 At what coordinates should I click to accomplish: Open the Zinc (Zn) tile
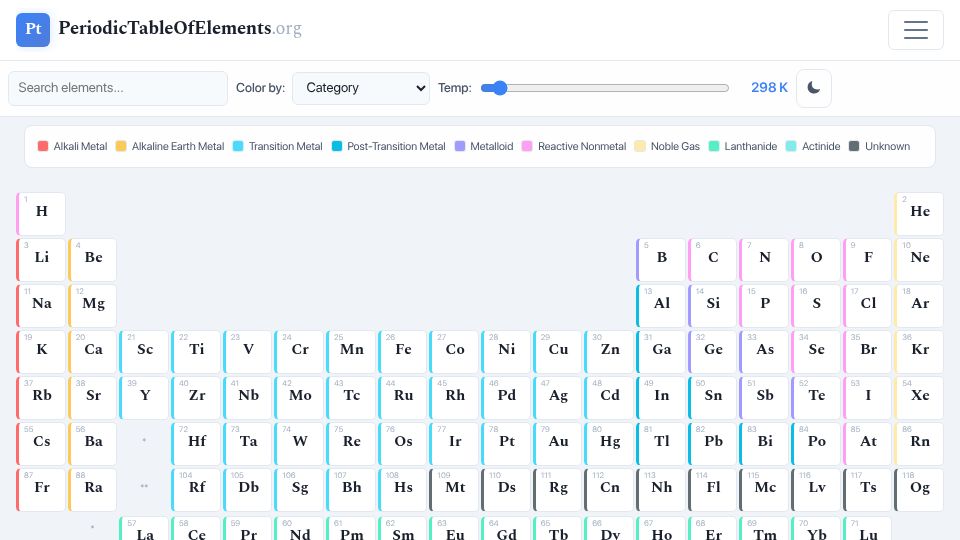(x=609, y=352)
